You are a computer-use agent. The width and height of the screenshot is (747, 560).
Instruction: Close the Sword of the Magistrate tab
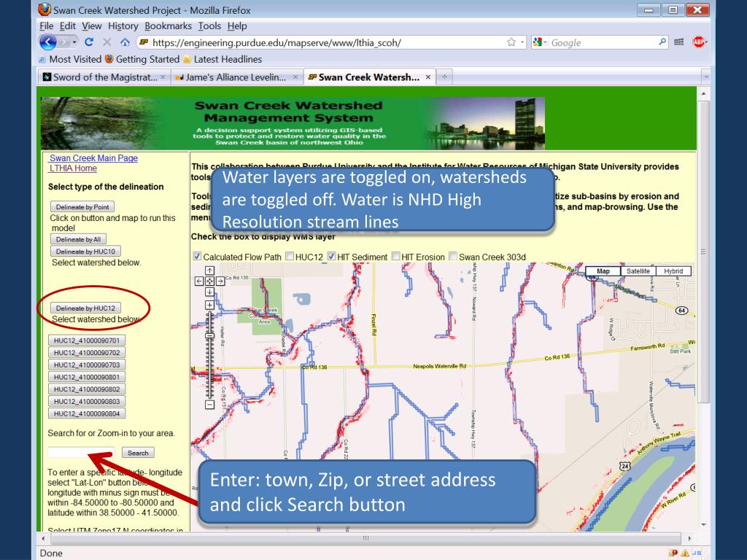pos(163,77)
